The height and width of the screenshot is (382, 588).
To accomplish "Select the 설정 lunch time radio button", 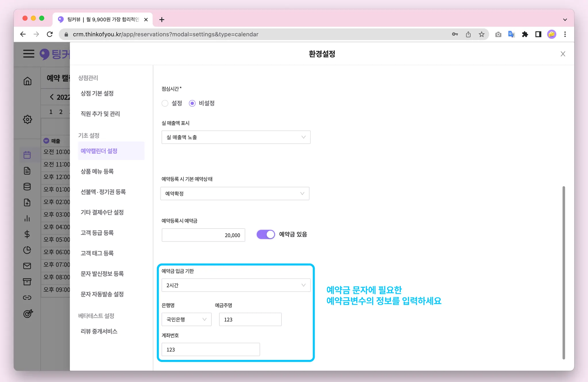I will (x=165, y=103).
